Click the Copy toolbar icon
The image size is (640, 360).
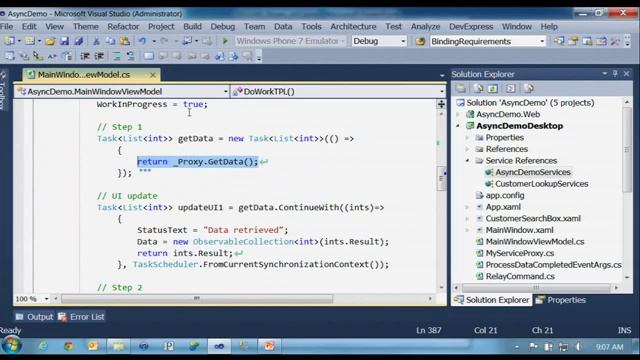click(x=110, y=41)
